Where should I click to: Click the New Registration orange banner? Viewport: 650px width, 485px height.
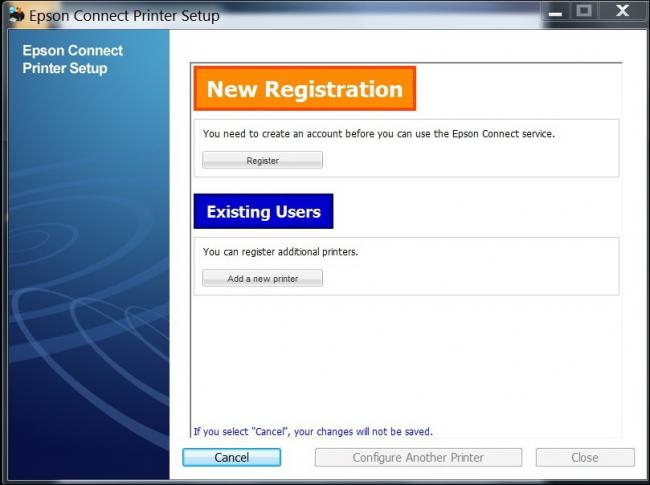(305, 88)
